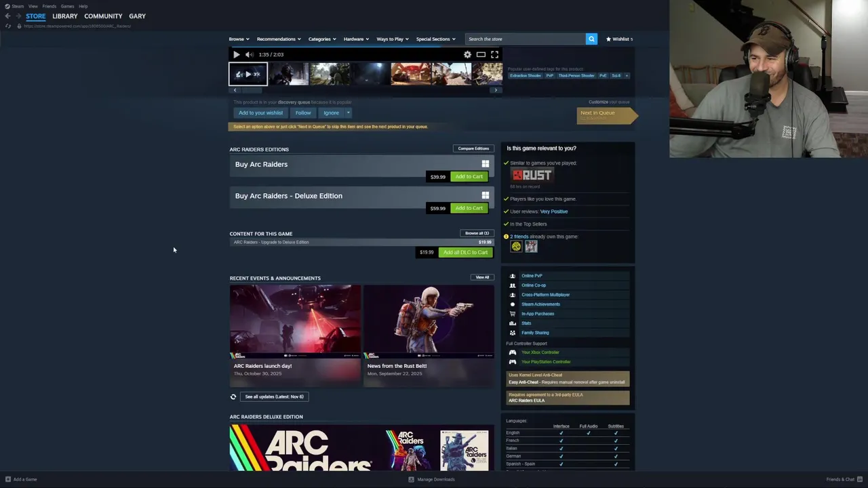Click the In-App Purchases cart icon
This screenshot has width=868, height=488.
[x=512, y=314]
